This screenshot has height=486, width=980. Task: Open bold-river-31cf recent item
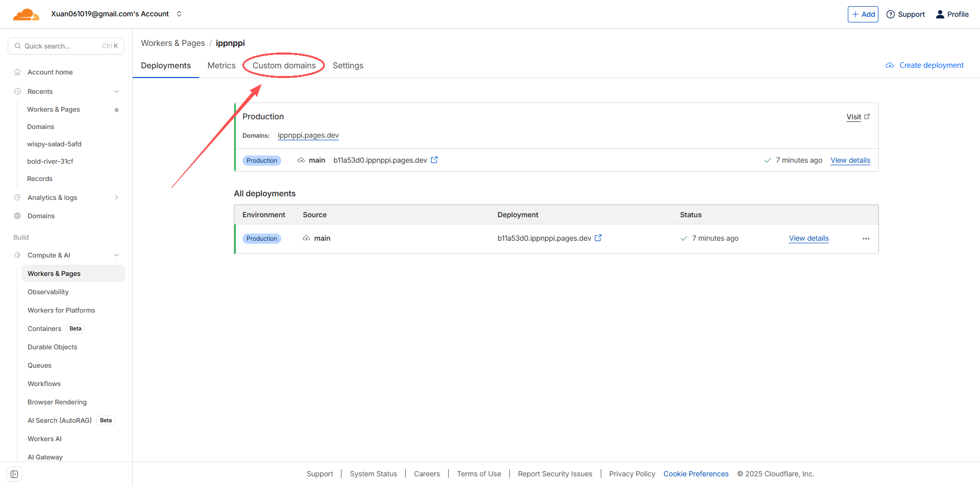[50, 161]
